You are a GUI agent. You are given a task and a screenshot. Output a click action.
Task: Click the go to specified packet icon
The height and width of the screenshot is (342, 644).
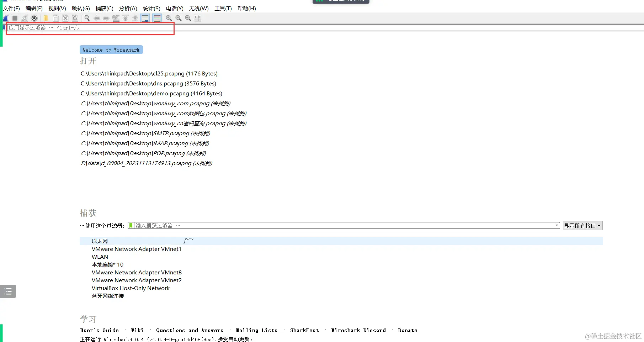click(116, 18)
